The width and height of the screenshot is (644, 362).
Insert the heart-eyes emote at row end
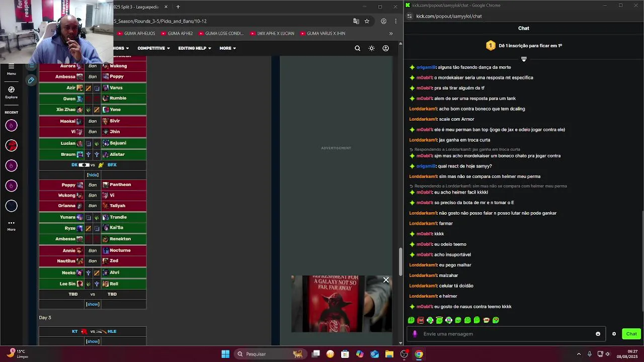point(496,320)
